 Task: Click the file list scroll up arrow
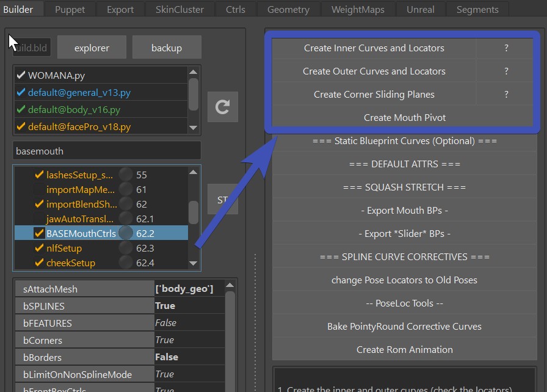194,72
